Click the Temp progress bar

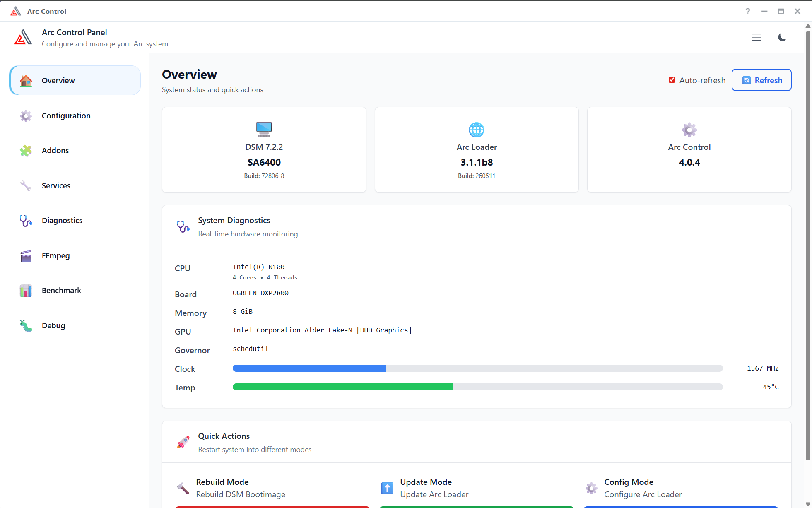(x=477, y=387)
